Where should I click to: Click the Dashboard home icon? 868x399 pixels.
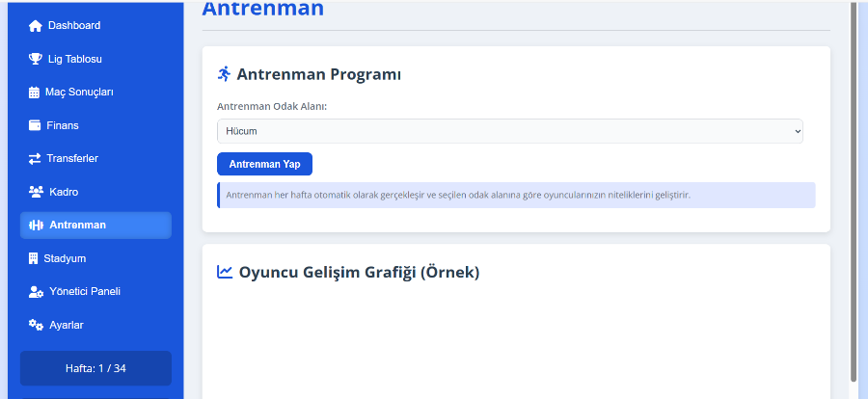pyautogui.click(x=36, y=26)
